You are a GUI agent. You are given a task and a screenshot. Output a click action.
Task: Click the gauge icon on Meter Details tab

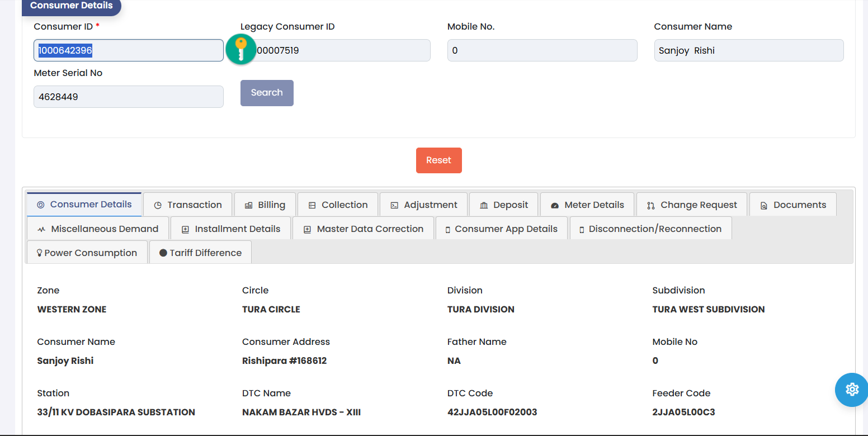tap(555, 205)
